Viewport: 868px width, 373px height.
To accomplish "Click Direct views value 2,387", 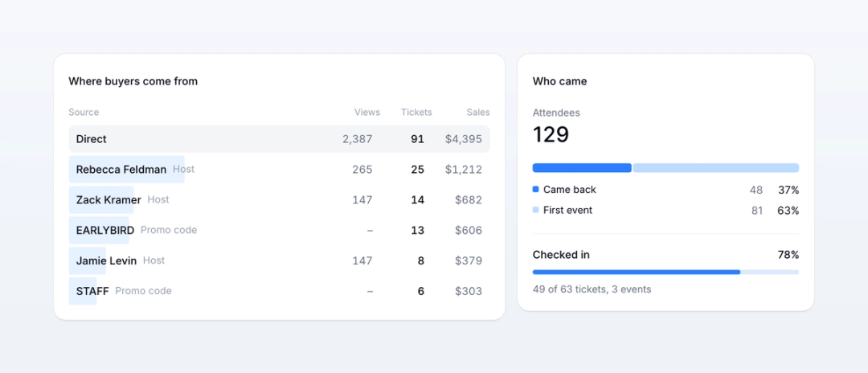I will point(357,139).
